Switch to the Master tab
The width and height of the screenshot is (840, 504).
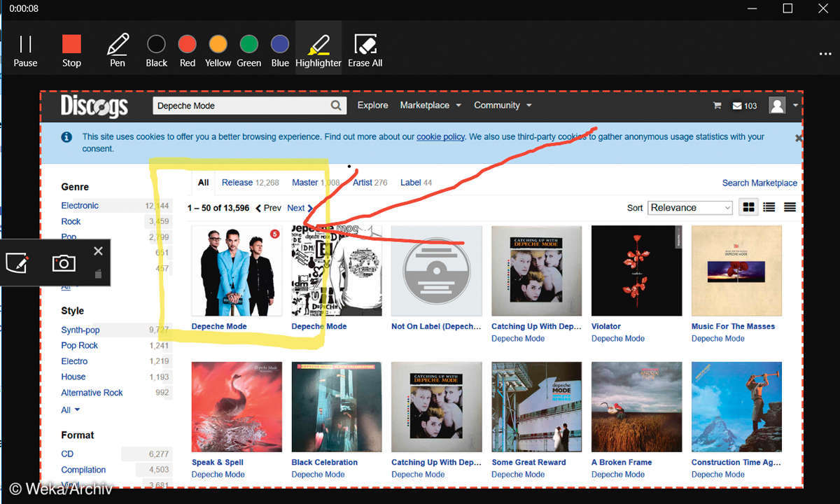316,183
